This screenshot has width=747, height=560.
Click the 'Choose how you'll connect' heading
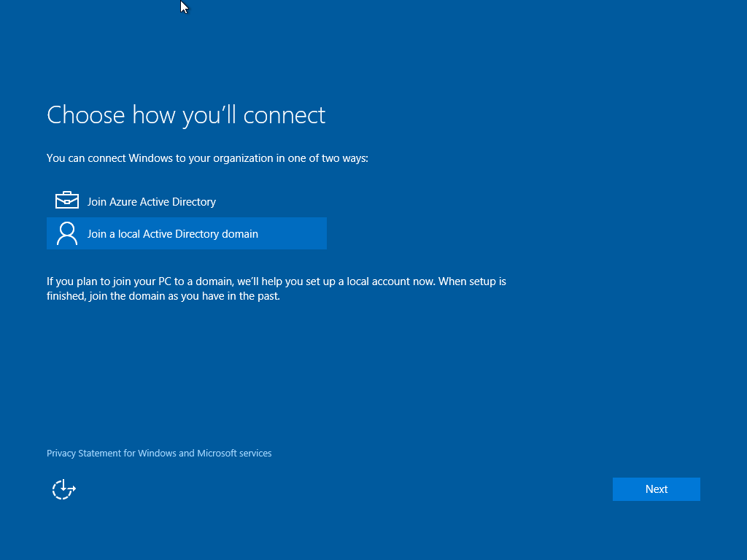click(x=185, y=115)
